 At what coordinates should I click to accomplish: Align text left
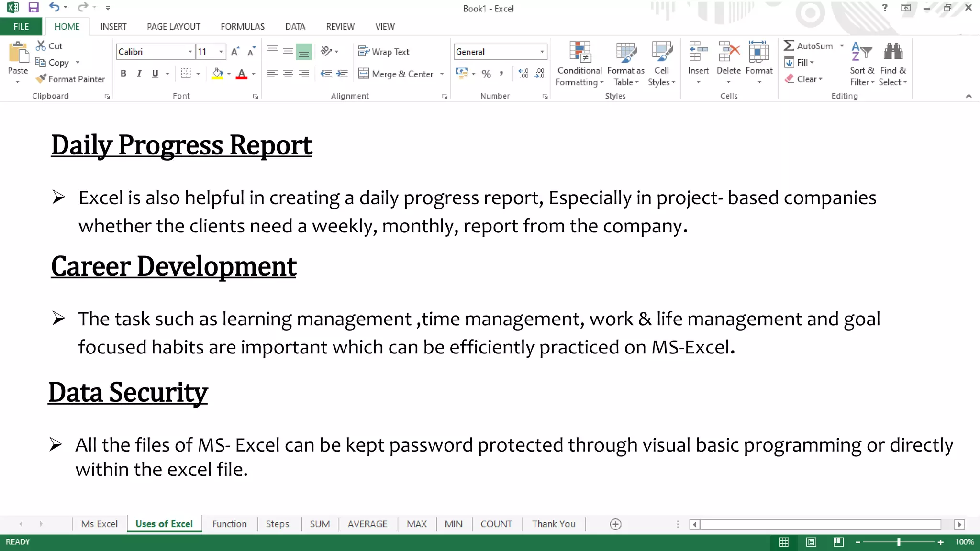coord(272,74)
